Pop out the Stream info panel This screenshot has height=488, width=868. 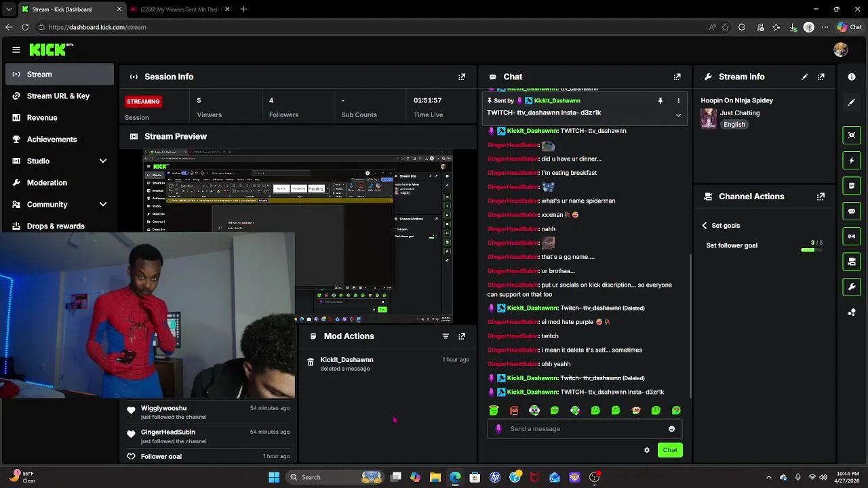(821, 77)
